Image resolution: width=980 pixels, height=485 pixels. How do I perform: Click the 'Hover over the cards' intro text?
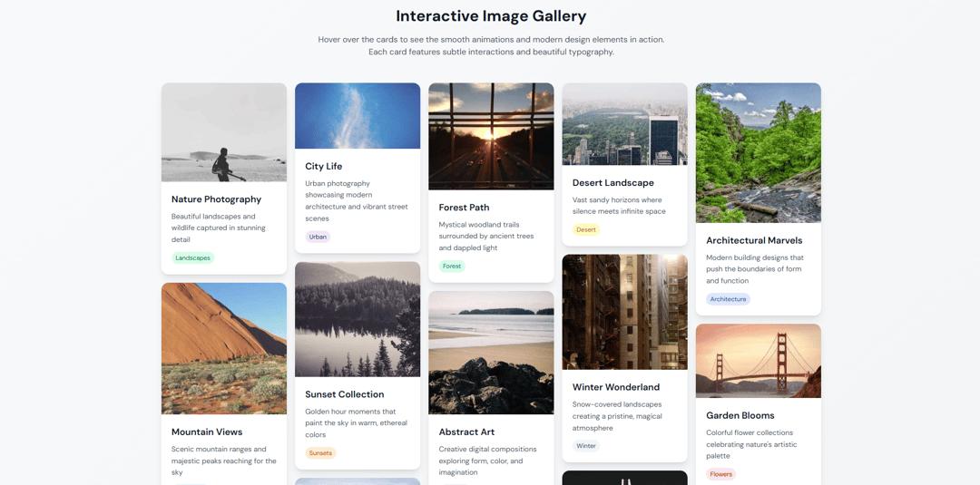coord(491,45)
